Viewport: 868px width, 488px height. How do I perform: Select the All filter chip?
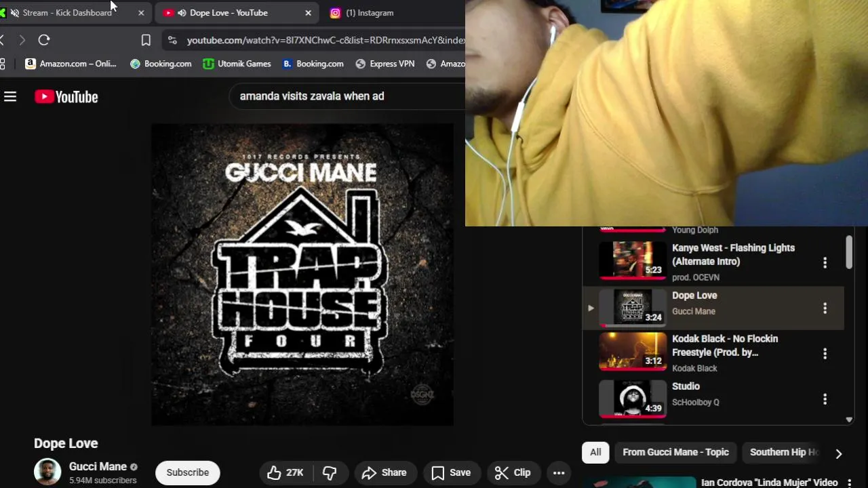tap(595, 453)
